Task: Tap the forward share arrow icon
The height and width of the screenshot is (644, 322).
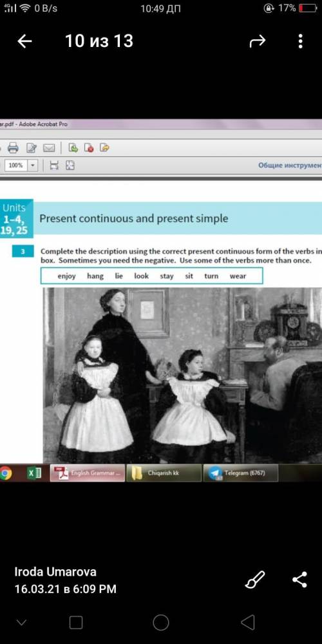Action: click(x=258, y=41)
